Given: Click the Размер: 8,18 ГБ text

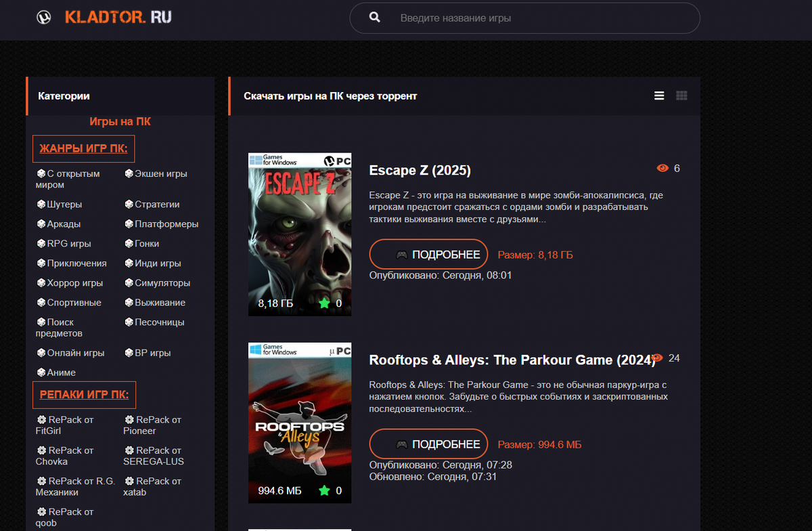Looking at the screenshot, I should [535, 255].
